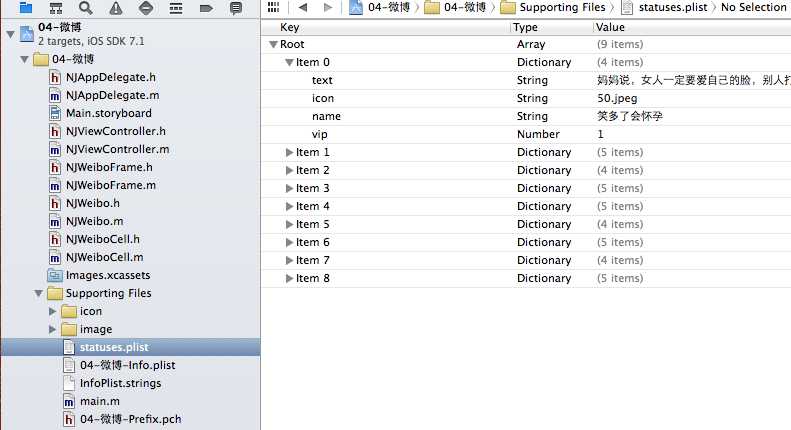The image size is (791, 430).
Task: Click Item 0 value (4 items)
Action: coord(620,63)
